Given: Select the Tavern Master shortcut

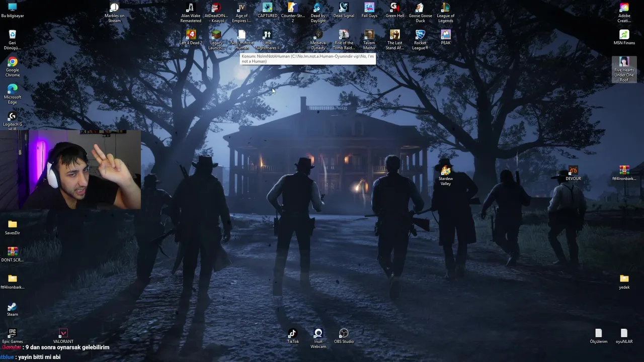Looking at the screenshot, I should (x=369, y=40).
